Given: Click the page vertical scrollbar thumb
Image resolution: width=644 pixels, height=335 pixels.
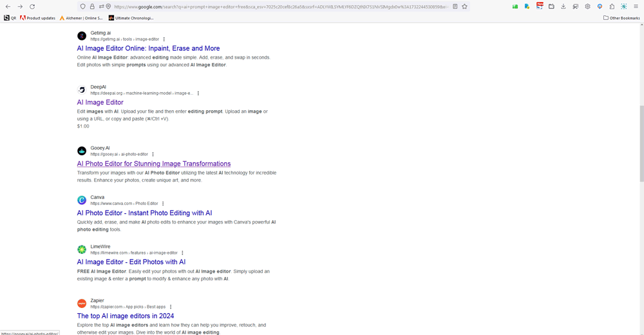Looking at the screenshot, I should [x=641, y=144].
